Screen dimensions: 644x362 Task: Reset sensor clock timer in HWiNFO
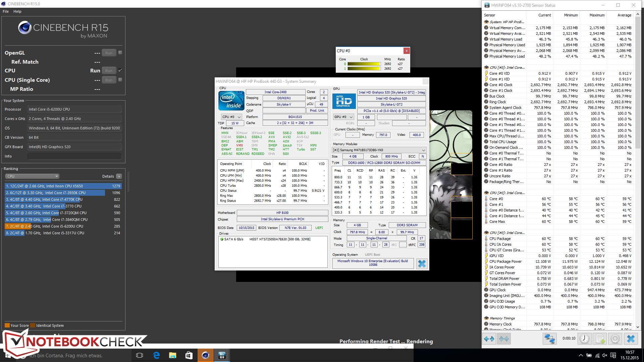pos(585,339)
